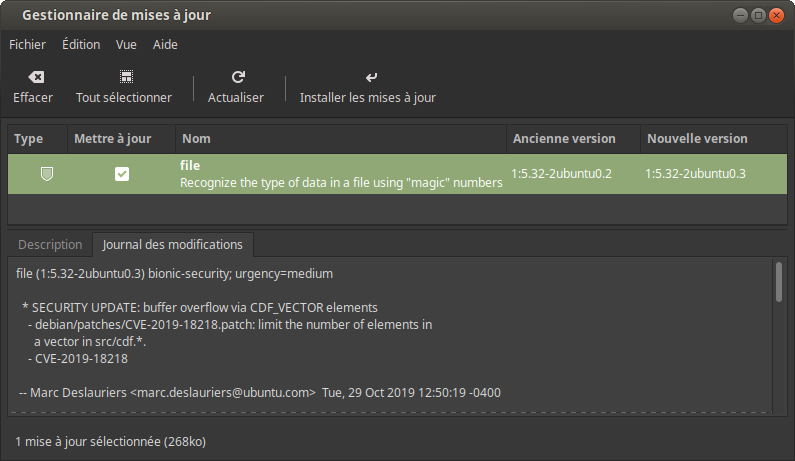This screenshot has width=795, height=461.
Task: Click the changelog vertical scrollbar handle
Action: [779, 282]
